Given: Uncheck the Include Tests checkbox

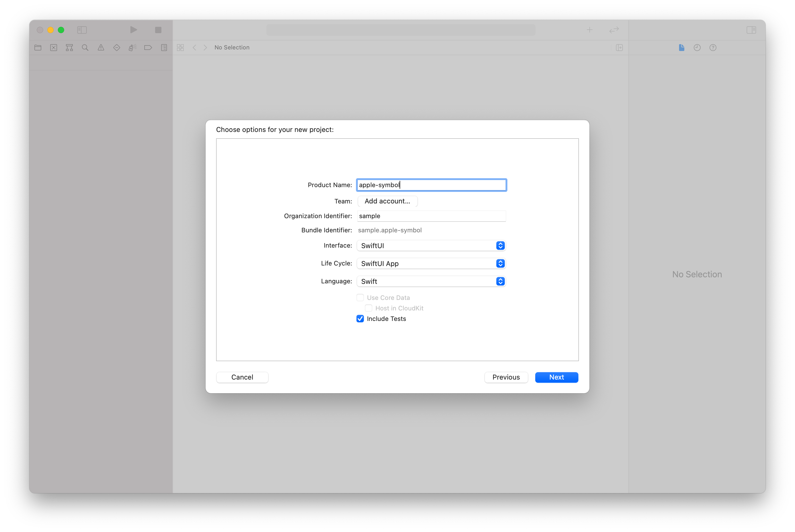Looking at the screenshot, I should [360, 319].
